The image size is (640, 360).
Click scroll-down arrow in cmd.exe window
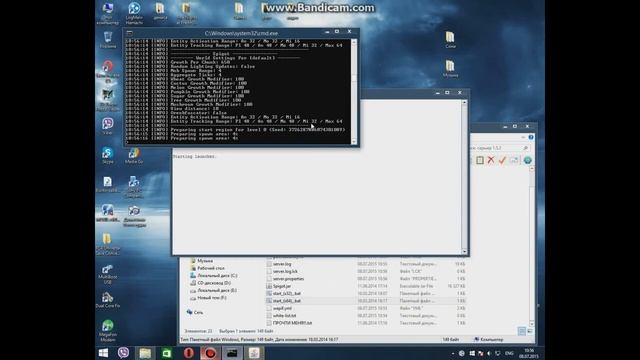(x=354, y=142)
